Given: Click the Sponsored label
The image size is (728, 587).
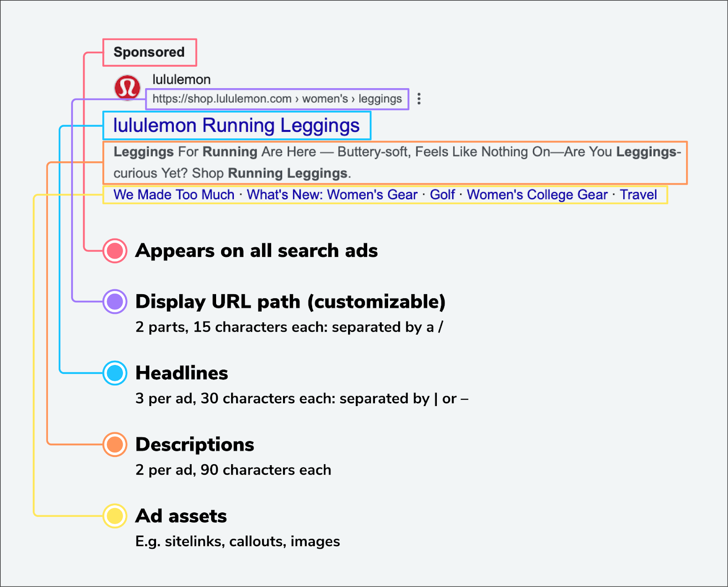Looking at the screenshot, I should tap(149, 52).
